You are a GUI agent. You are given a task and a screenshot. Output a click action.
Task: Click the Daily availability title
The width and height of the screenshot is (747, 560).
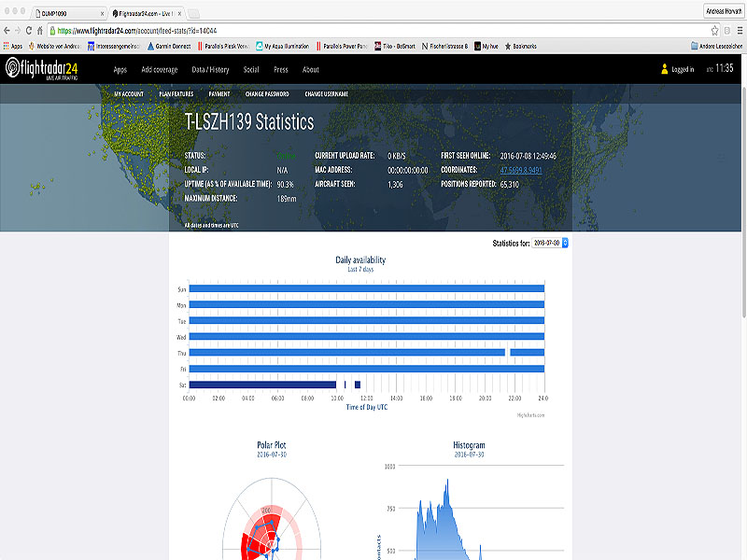(360, 260)
